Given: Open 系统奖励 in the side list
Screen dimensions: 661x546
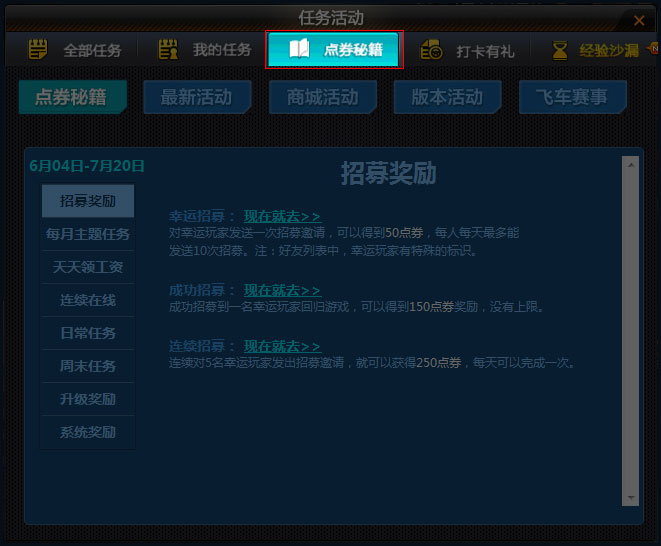Looking at the screenshot, I should point(88,432).
